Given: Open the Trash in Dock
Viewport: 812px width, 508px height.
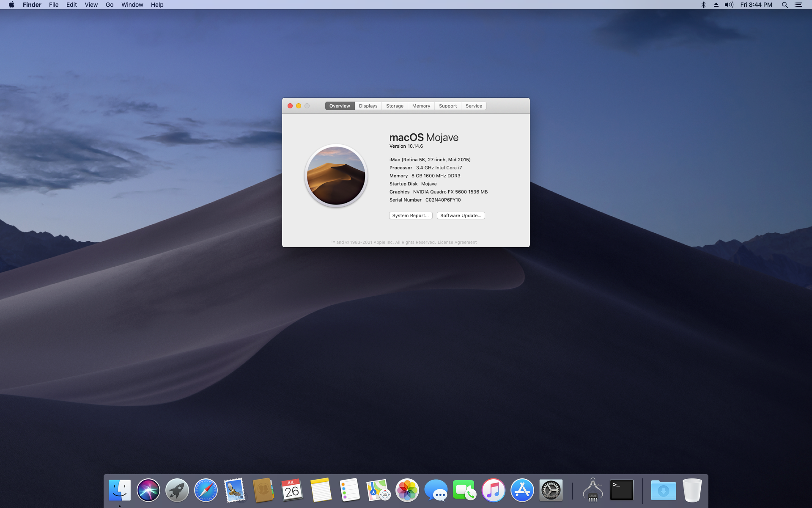Looking at the screenshot, I should (692, 490).
